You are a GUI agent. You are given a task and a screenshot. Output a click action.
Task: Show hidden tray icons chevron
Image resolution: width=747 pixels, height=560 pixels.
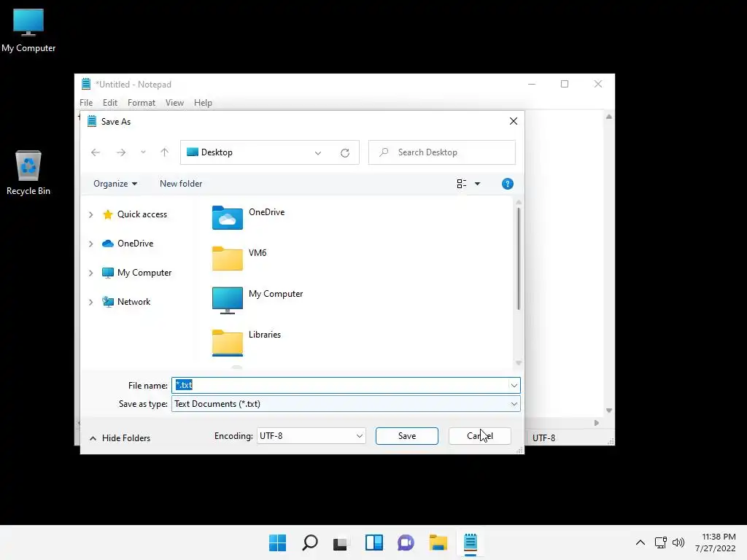640,542
